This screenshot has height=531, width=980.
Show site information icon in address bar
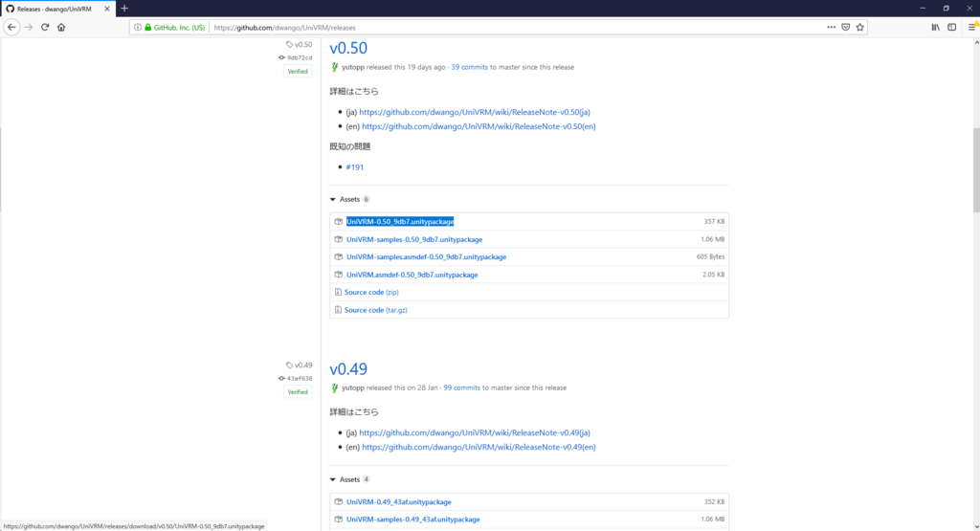pos(138,28)
